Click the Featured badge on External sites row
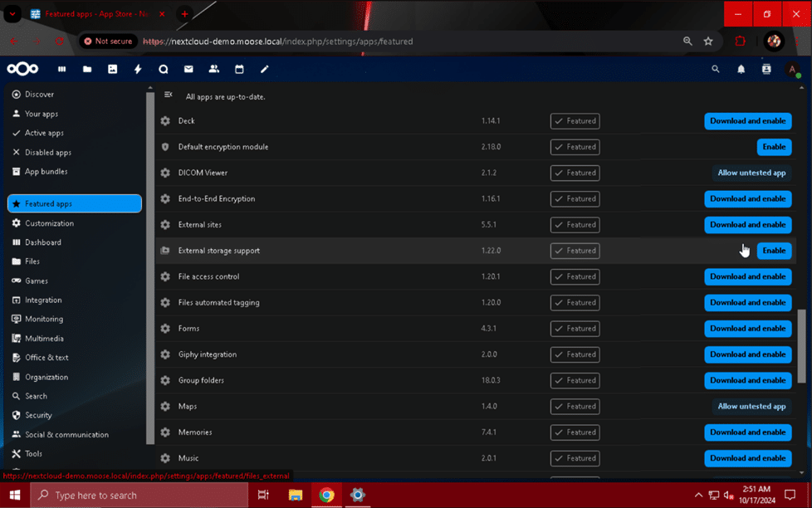812x508 pixels. [x=575, y=225]
